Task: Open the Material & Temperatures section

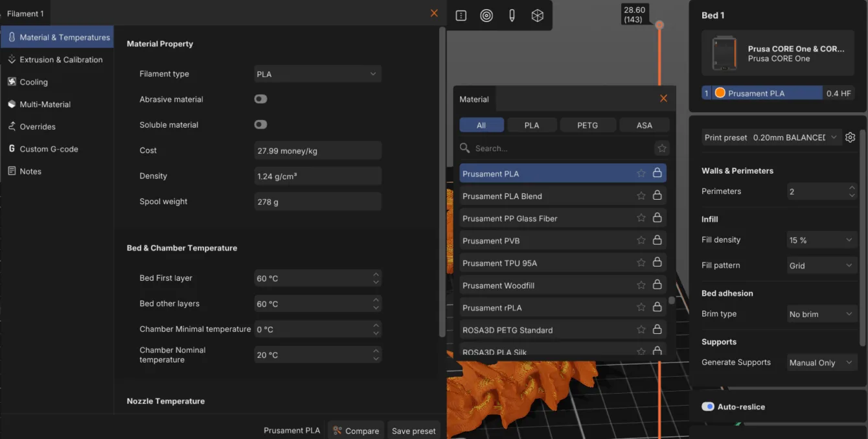Action: 57,37
